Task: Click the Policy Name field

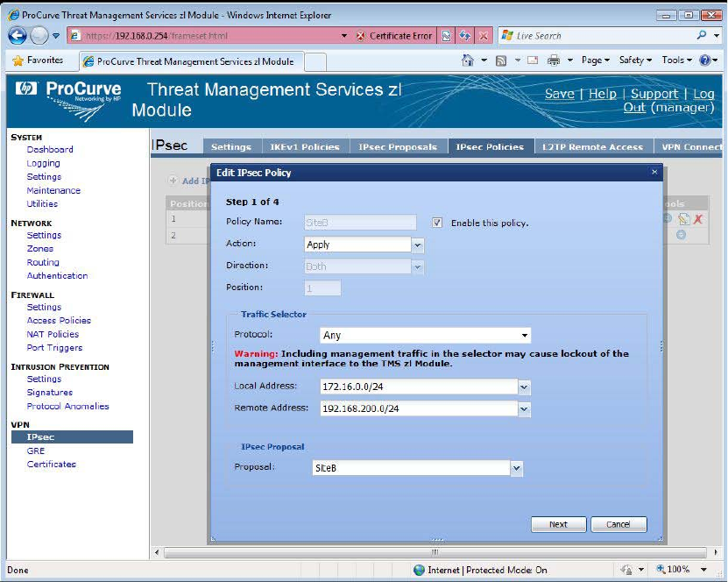Action: click(x=360, y=222)
